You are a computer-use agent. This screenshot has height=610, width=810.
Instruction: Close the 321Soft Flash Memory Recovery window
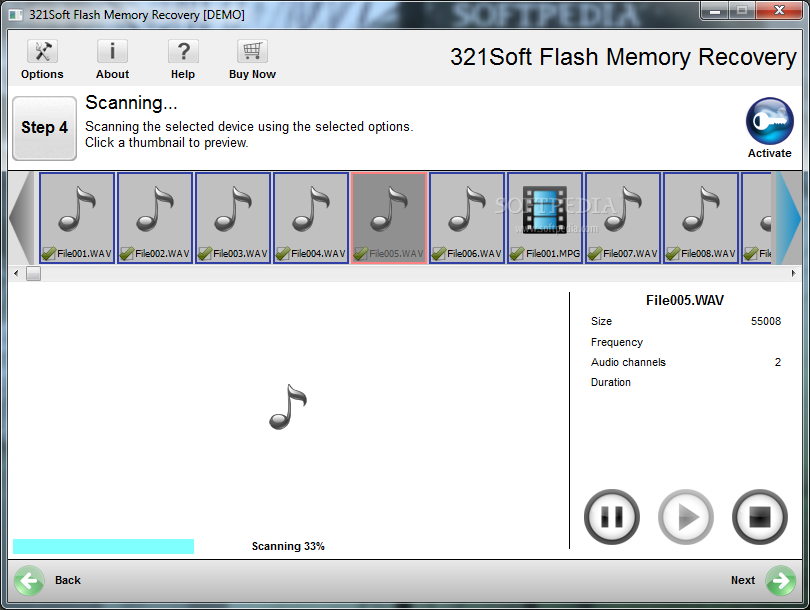coord(780,10)
